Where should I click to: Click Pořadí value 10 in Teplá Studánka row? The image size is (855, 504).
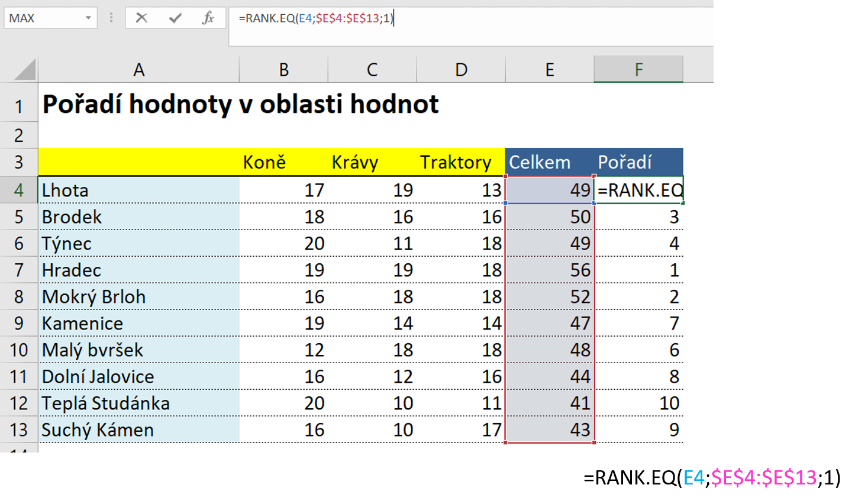pos(638,403)
